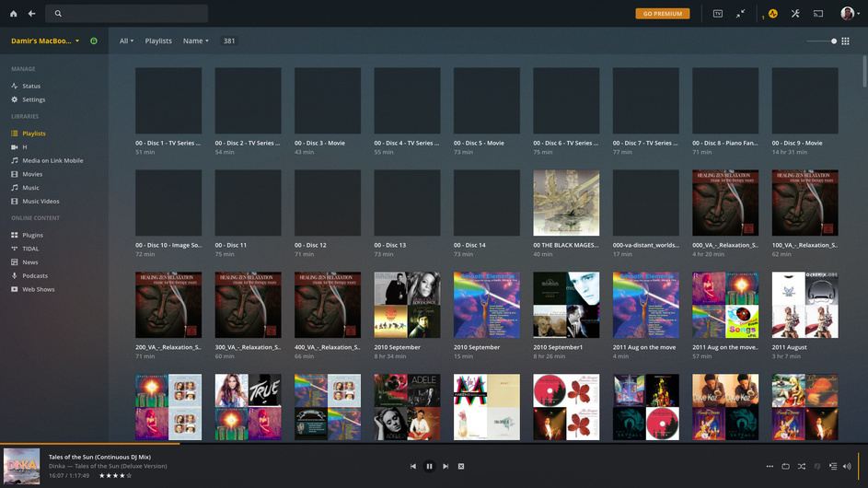Click the 00 - Disc 9 - Movie title

pyautogui.click(x=797, y=143)
